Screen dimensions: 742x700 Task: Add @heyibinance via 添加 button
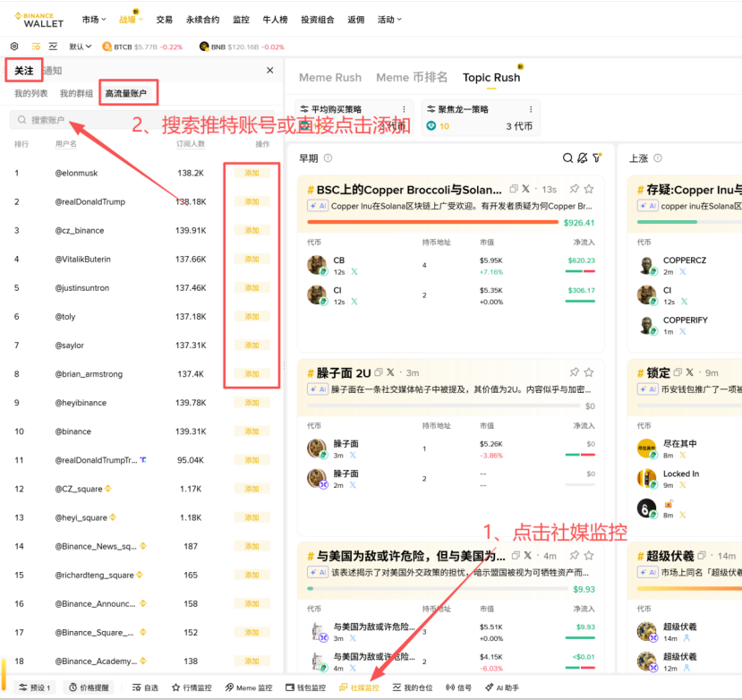(x=252, y=402)
